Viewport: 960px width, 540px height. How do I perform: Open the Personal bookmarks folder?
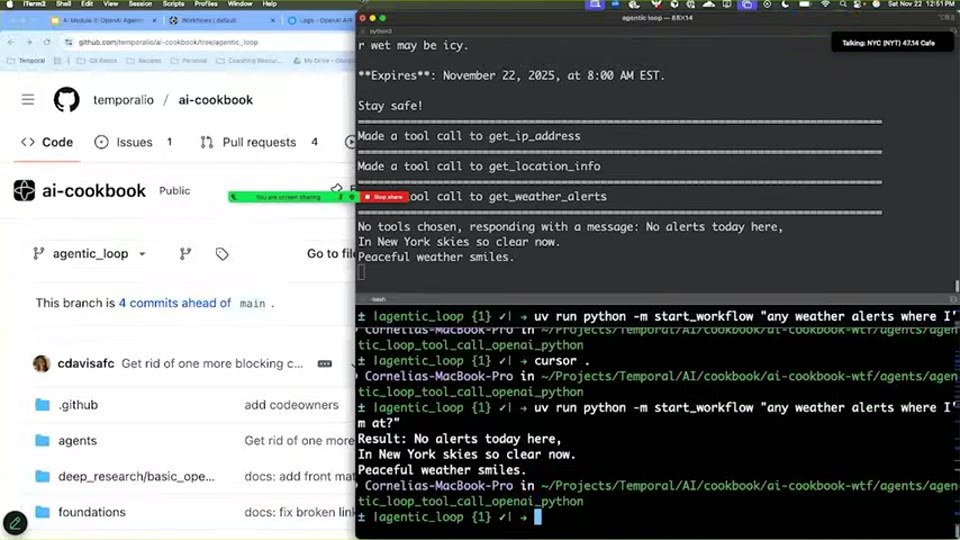189,61
